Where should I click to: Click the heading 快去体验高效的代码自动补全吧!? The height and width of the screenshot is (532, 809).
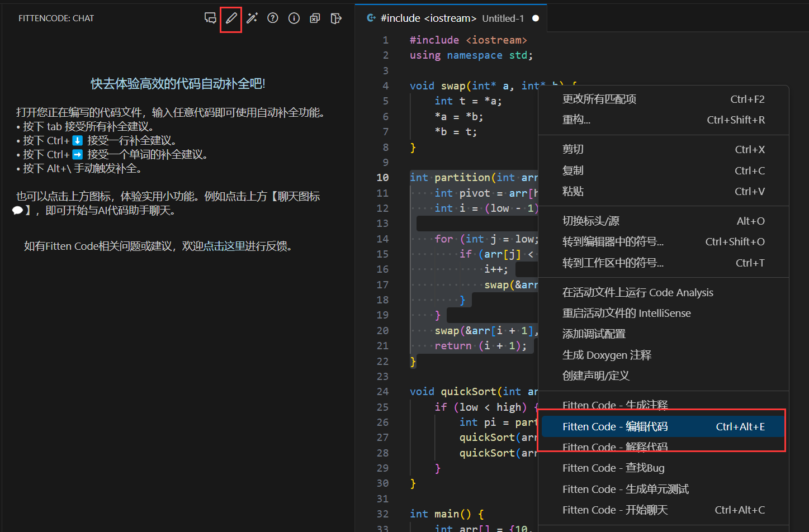click(178, 84)
